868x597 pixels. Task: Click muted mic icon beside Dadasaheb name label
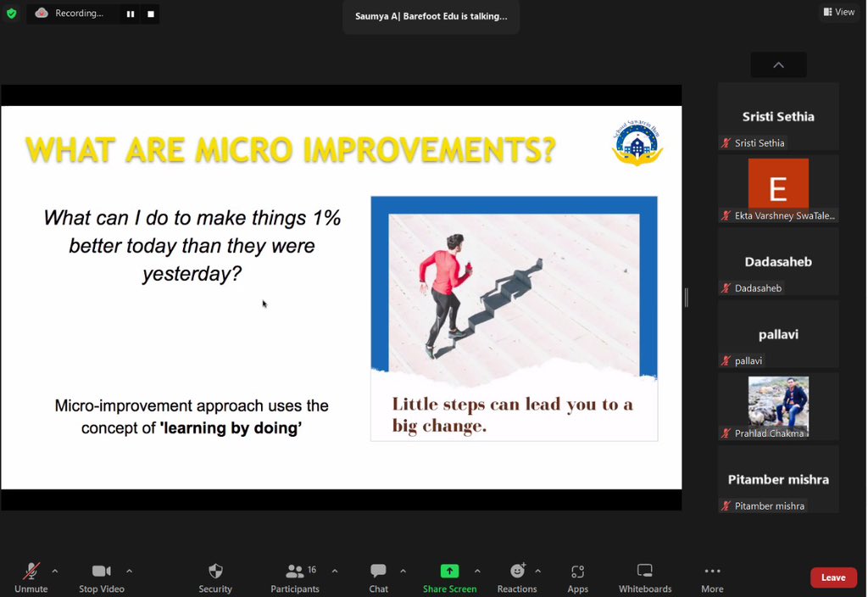(x=726, y=288)
